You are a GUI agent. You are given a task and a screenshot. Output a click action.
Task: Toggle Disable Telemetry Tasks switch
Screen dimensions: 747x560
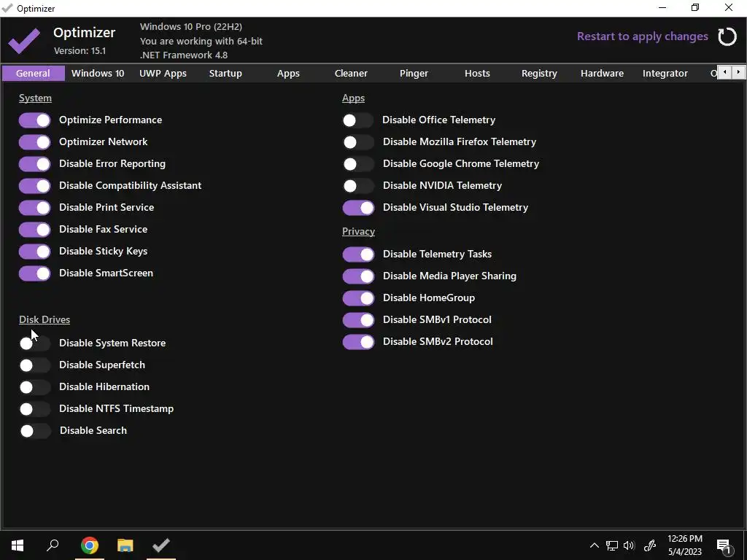click(x=358, y=254)
